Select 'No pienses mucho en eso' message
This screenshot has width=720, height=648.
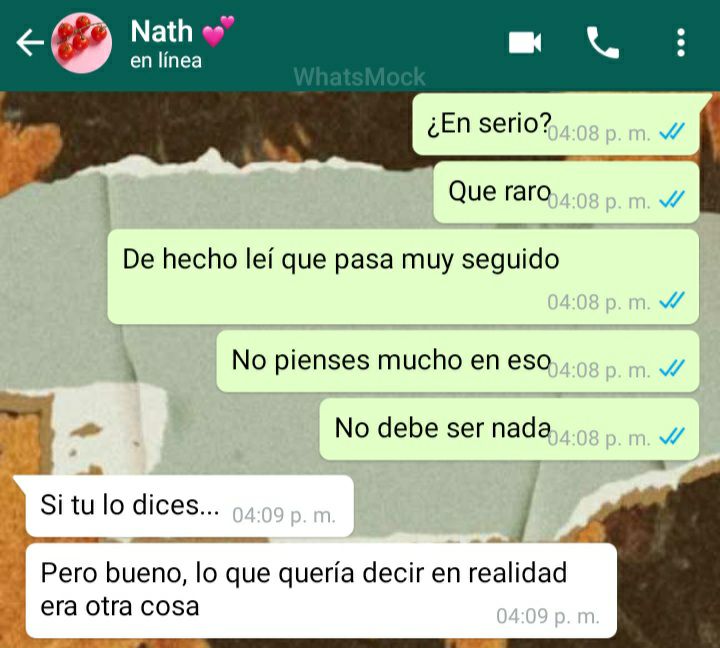point(458,361)
